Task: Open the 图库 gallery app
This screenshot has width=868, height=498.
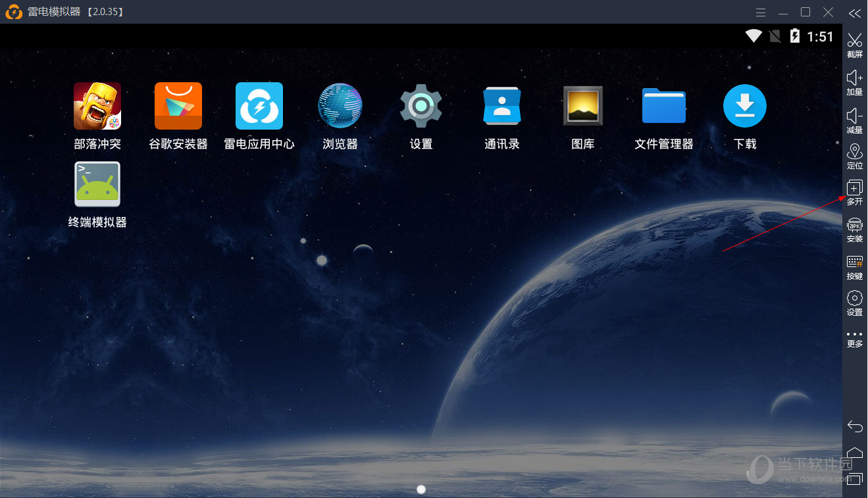Action: click(x=583, y=106)
